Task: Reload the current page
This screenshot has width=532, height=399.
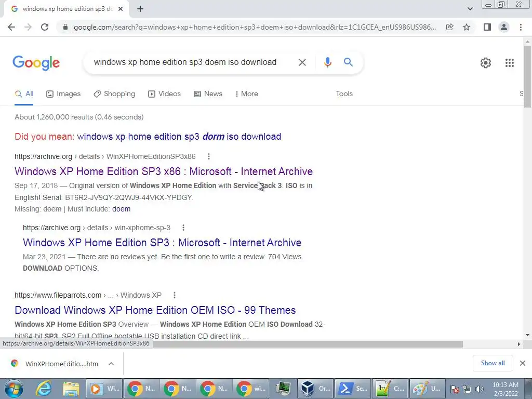Action: pos(45,27)
